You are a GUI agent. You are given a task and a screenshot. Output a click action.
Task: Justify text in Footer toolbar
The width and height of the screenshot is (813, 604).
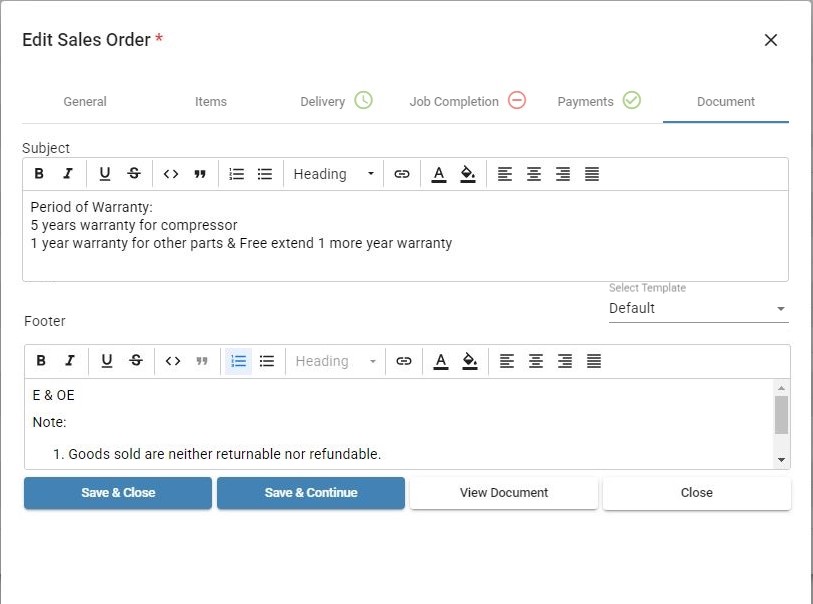click(594, 361)
